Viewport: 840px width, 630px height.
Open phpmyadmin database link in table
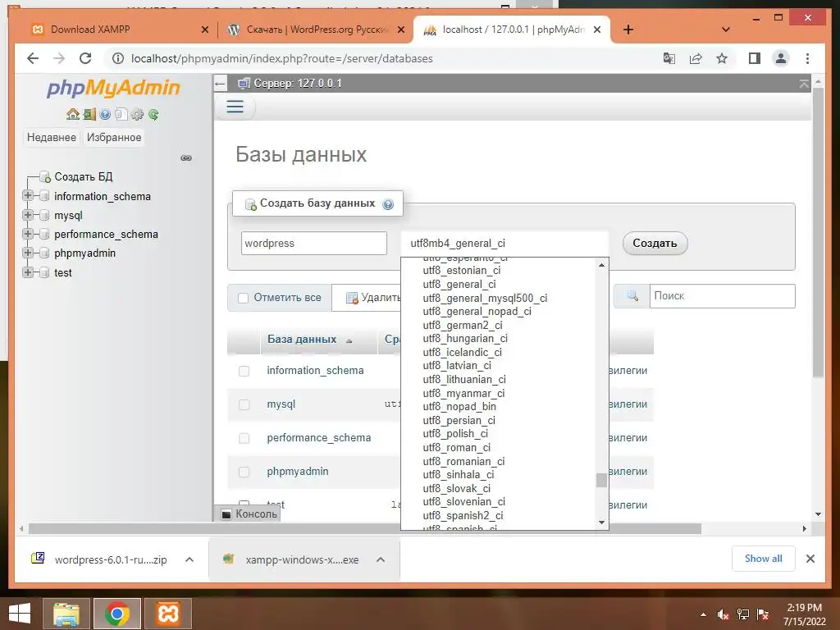pyautogui.click(x=297, y=472)
